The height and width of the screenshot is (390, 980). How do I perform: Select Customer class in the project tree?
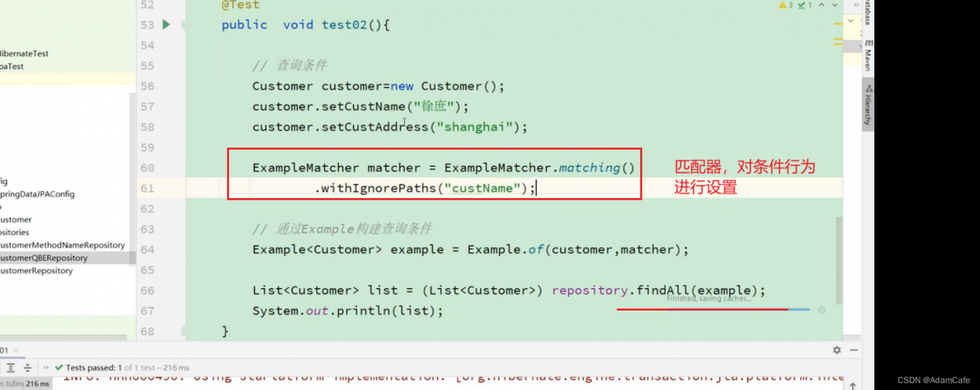[x=16, y=219]
